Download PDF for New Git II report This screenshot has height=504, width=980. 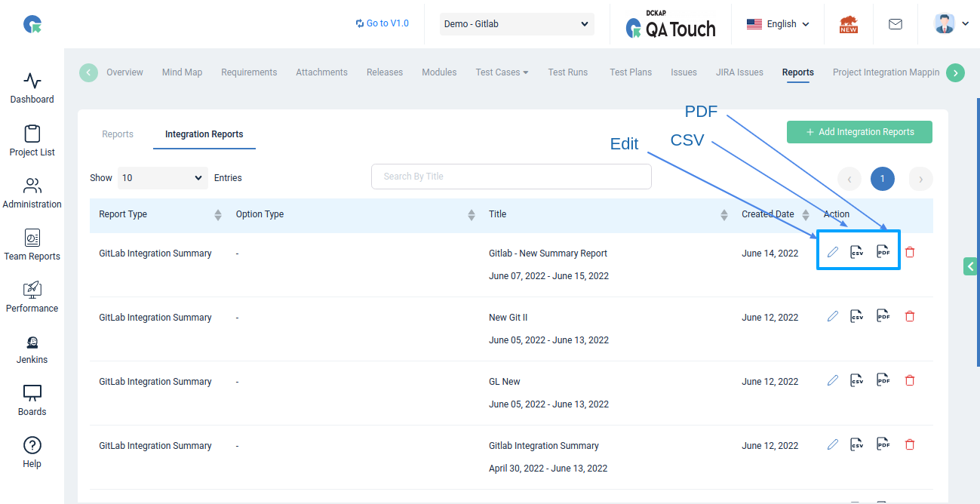(x=883, y=316)
